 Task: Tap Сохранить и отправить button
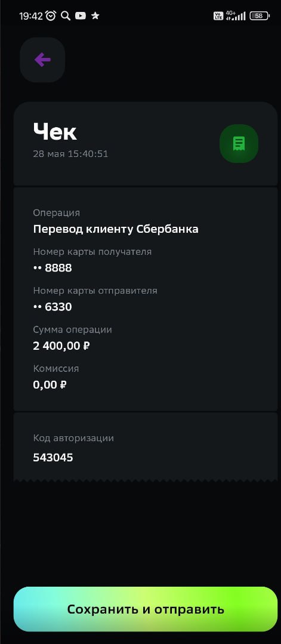point(146,609)
